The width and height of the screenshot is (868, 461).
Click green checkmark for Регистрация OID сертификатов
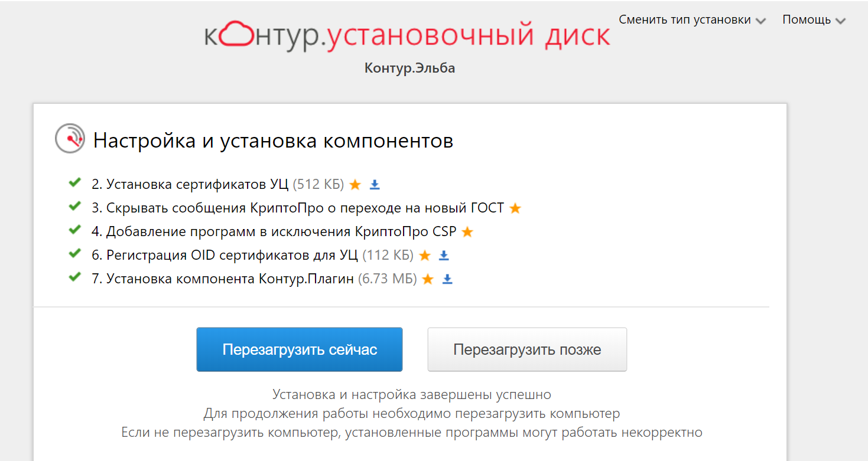[74, 254]
